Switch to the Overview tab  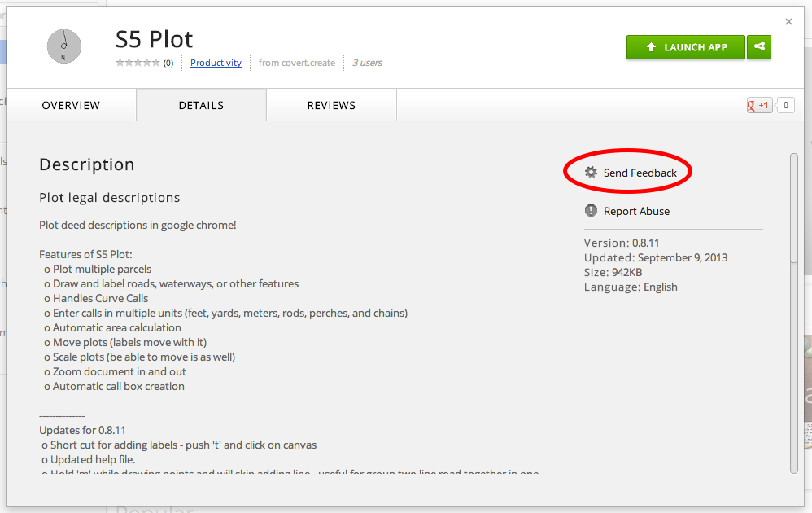tap(71, 105)
